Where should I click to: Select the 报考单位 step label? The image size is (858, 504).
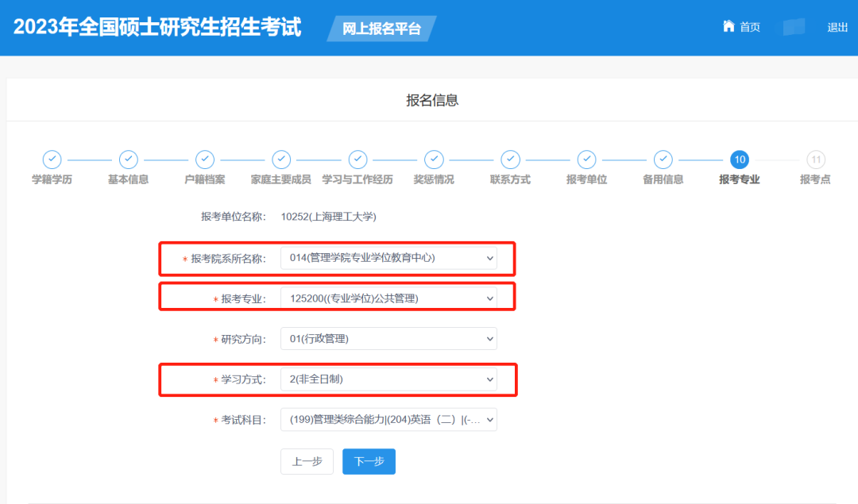coord(586,179)
